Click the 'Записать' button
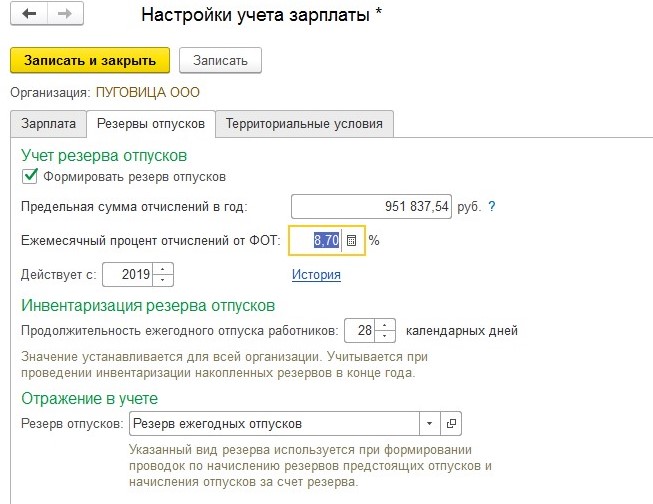 [x=220, y=60]
